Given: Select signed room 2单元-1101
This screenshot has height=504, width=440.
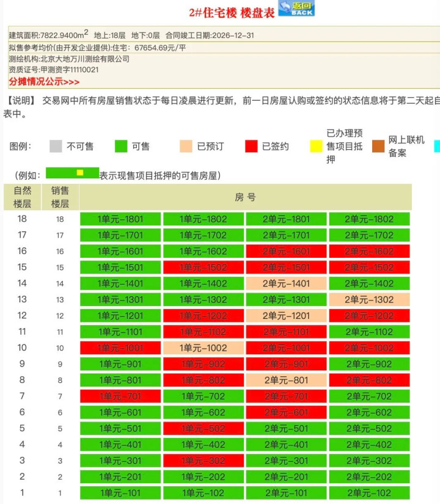Looking at the screenshot, I should (x=286, y=332).
